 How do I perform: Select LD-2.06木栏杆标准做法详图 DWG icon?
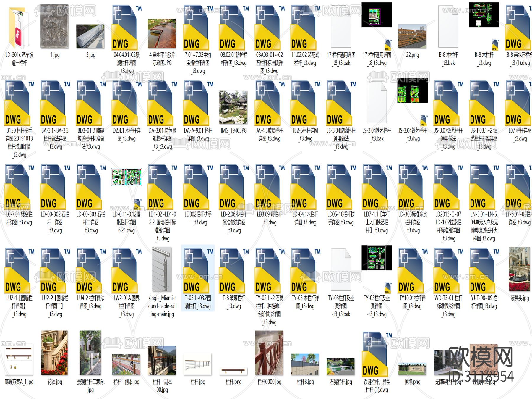coord(232,186)
